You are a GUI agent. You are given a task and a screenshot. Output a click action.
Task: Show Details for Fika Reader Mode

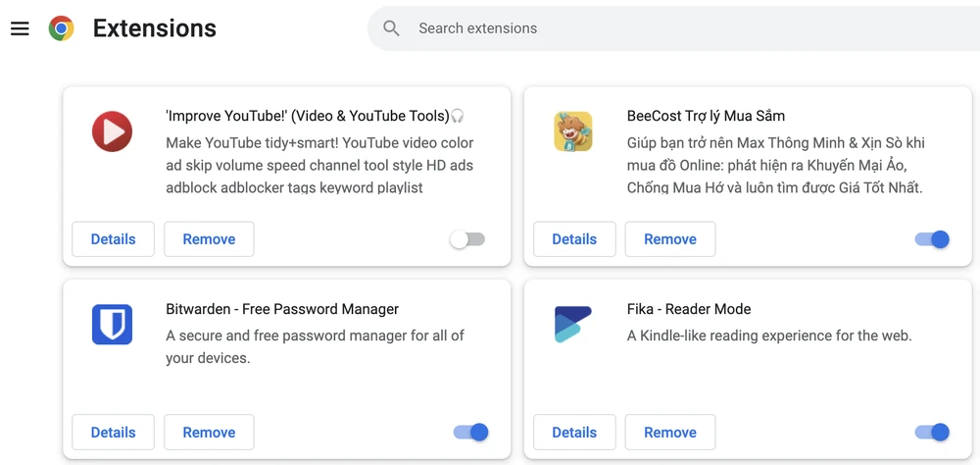(574, 433)
